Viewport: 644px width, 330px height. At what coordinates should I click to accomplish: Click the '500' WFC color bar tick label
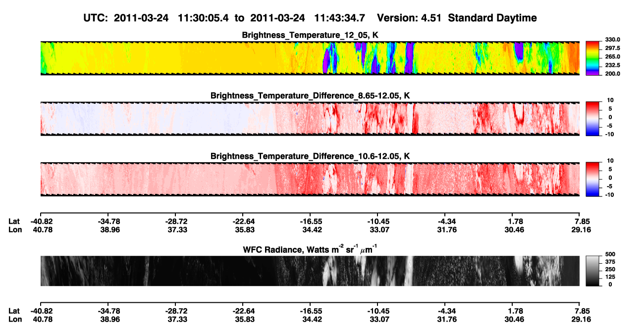point(609,255)
